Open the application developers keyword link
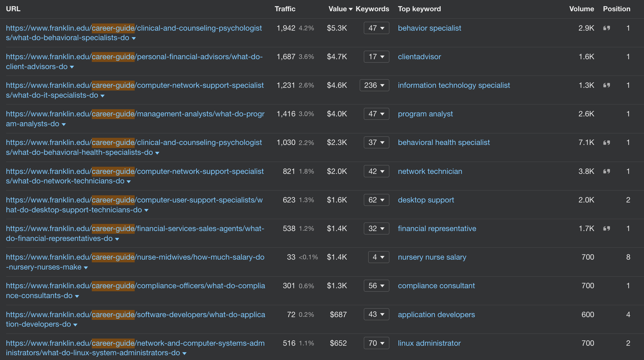The height and width of the screenshot is (360, 644). (x=436, y=314)
